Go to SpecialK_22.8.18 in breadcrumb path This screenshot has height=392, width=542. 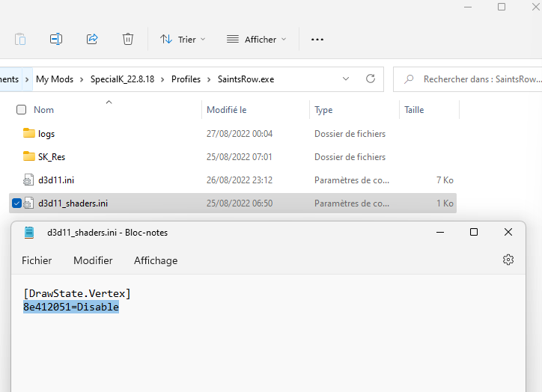(x=122, y=79)
